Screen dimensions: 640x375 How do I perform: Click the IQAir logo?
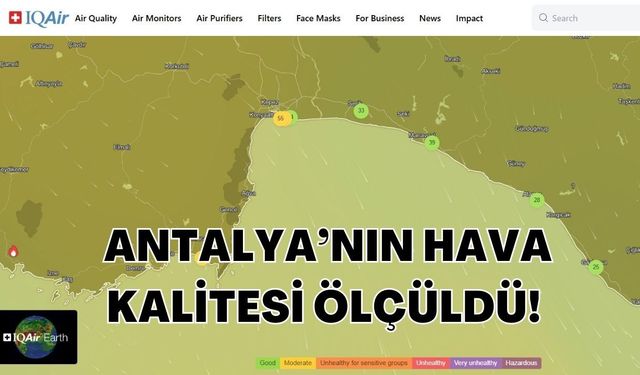pyautogui.click(x=39, y=18)
